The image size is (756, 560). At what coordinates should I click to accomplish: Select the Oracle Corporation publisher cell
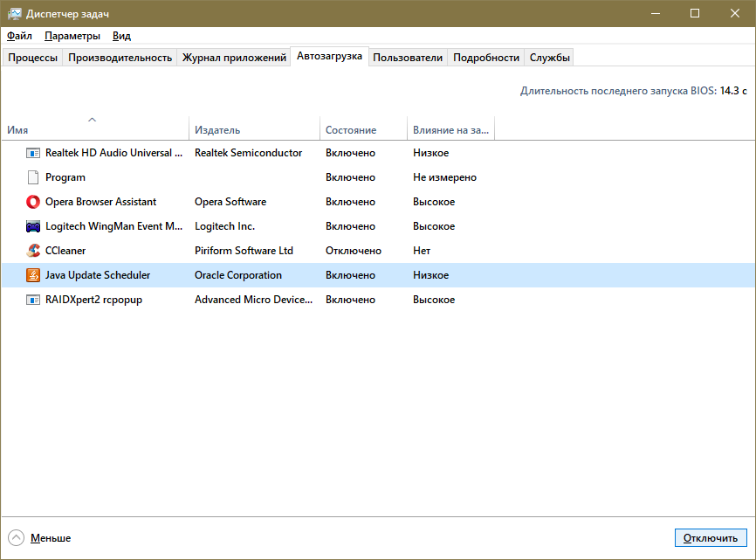click(238, 275)
